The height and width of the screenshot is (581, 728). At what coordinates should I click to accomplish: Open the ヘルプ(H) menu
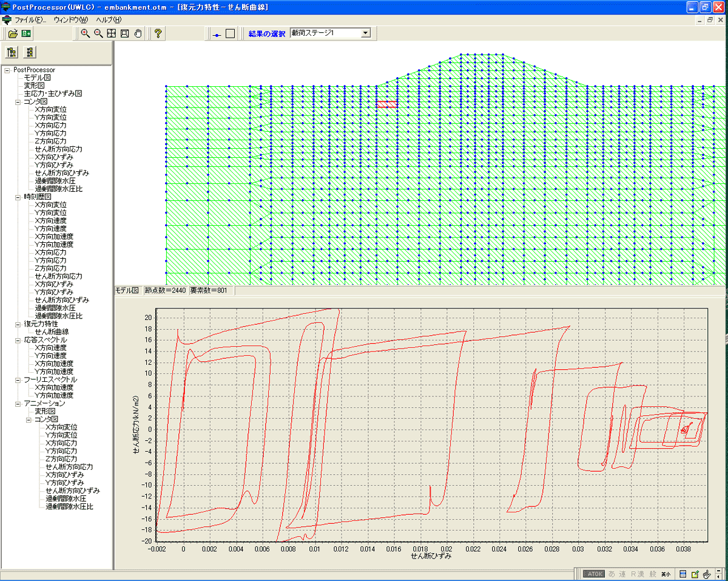[x=109, y=20]
